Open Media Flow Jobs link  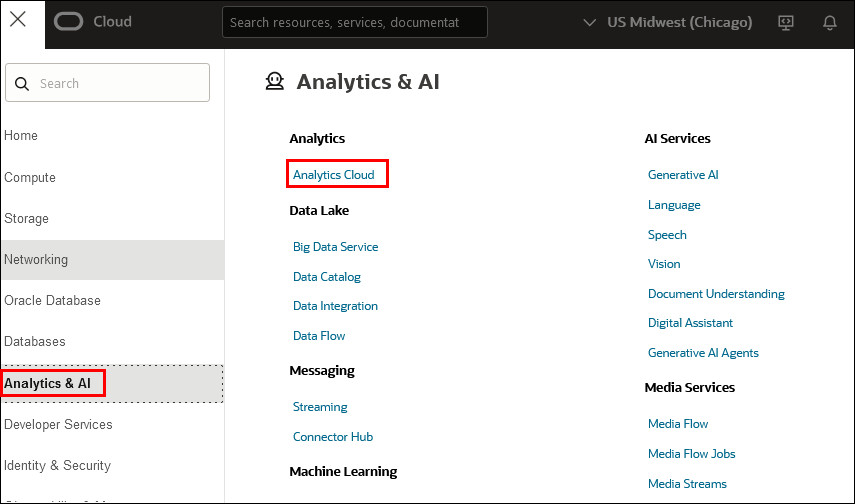tap(691, 454)
